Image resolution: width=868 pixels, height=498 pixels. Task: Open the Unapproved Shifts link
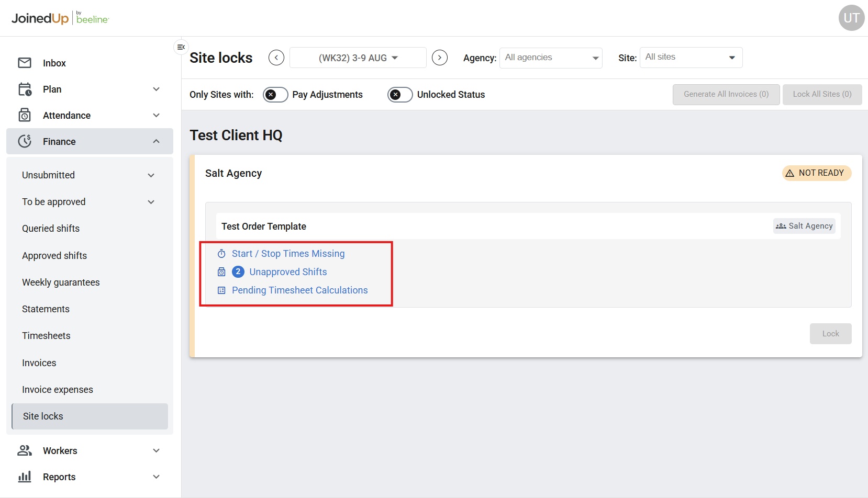click(x=288, y=272)
